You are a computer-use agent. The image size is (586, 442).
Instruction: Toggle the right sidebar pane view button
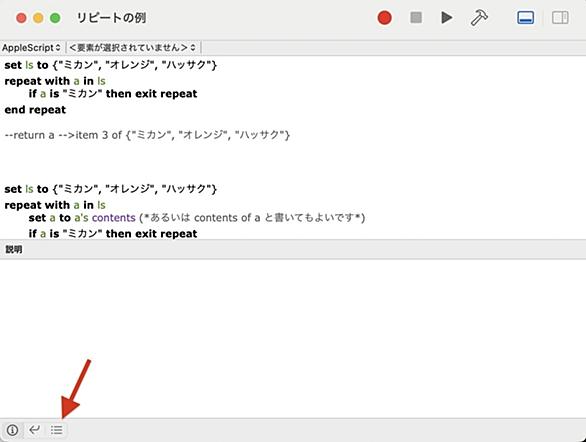(560, 18)
